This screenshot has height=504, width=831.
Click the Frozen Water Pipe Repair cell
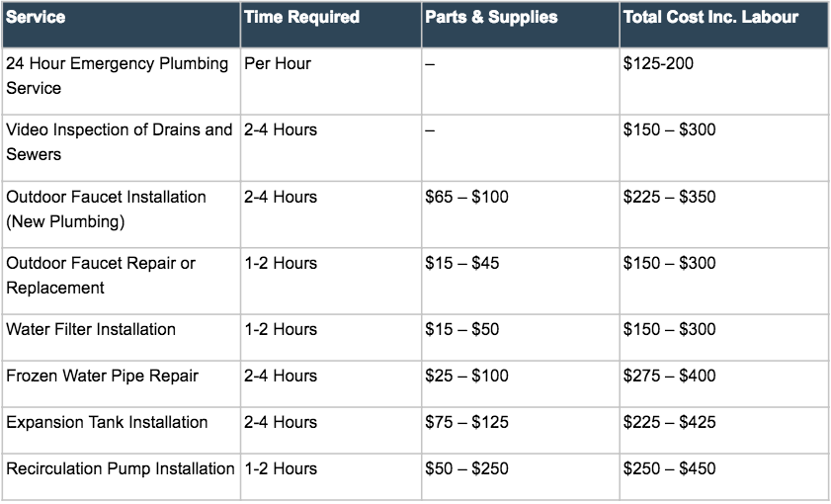click(x=102, y=376)
